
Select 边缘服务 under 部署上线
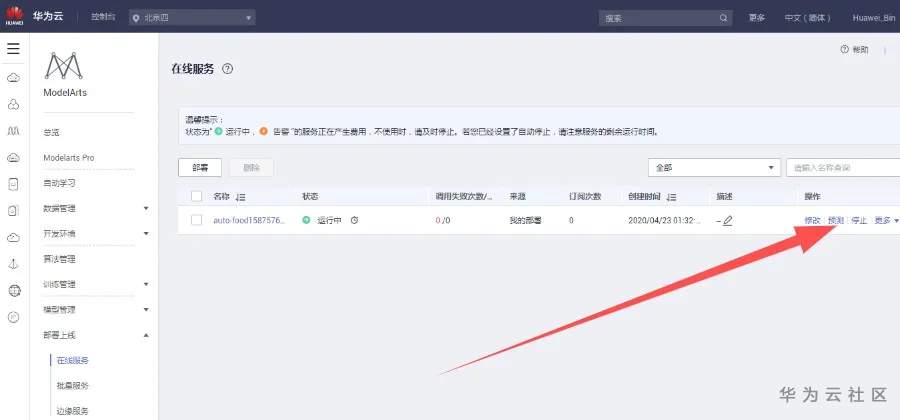pyautogui.click(x=73, y=411)
